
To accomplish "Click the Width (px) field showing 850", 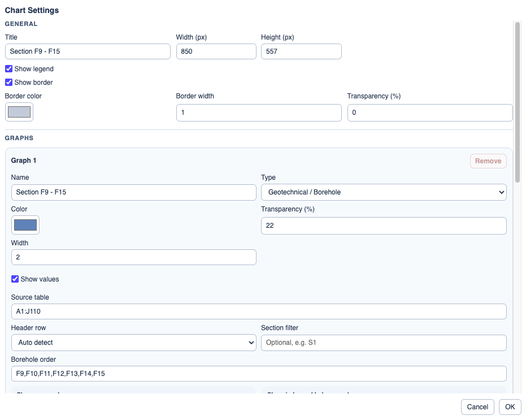I will (216, 51).
